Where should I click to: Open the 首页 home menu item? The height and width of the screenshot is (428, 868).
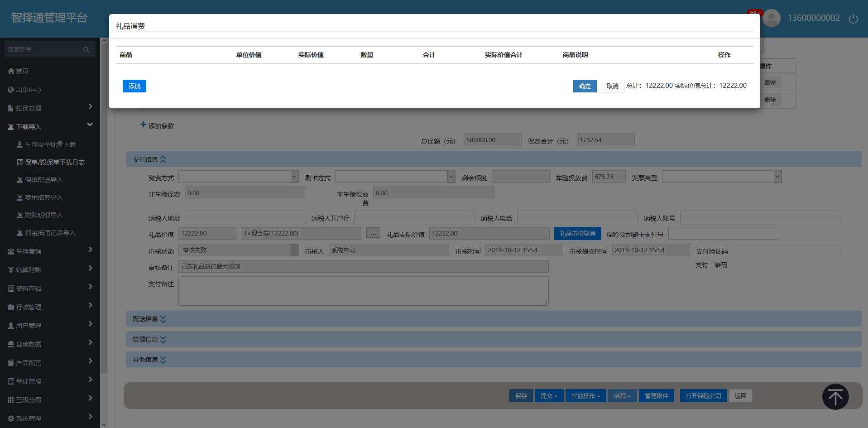[22, 71]
